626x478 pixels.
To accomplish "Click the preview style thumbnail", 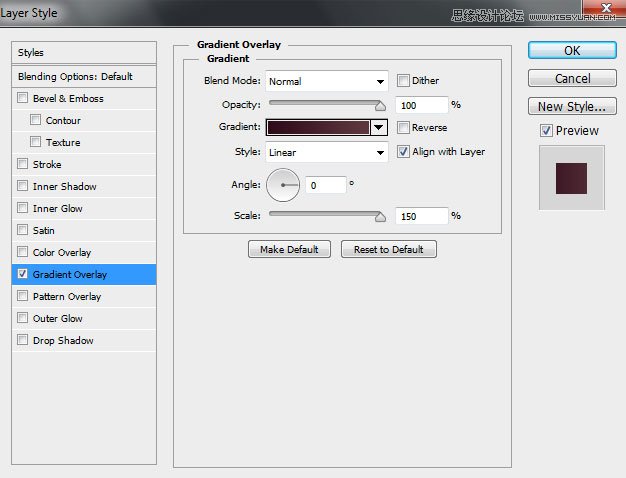I will tap(571, 178).
